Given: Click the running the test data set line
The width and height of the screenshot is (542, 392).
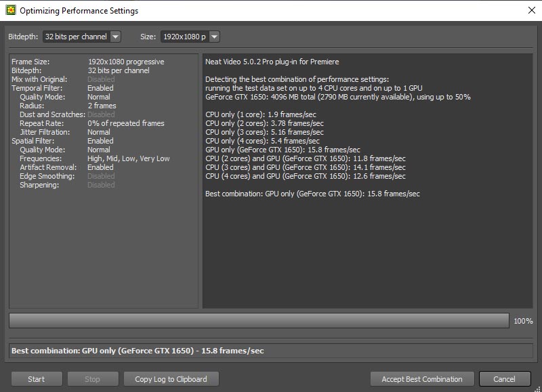Looking at the screenshot, I should tap(314, 88).
